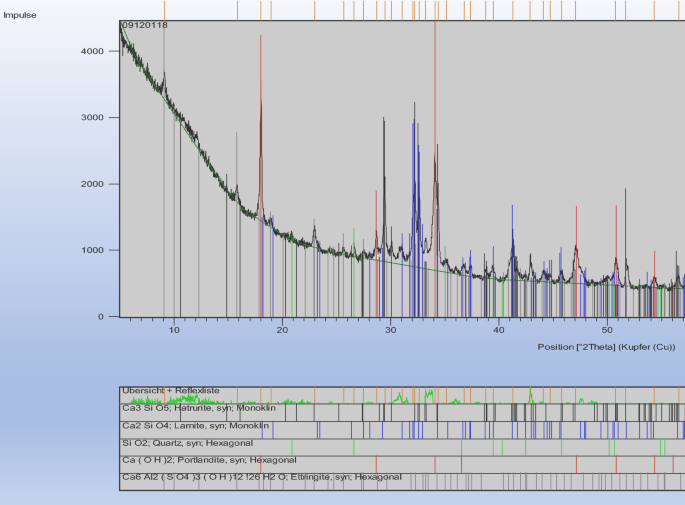The width and height of the screenshot is (685, 505).
Task: Click the x-axis tick label 40
Action: click(x=499, y=330)
